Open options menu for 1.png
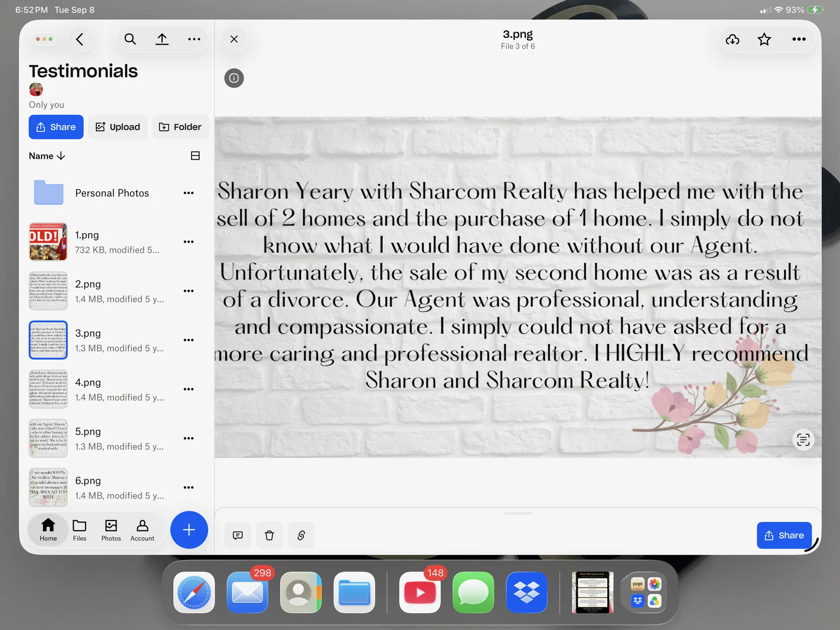 (x=189, y=242)
